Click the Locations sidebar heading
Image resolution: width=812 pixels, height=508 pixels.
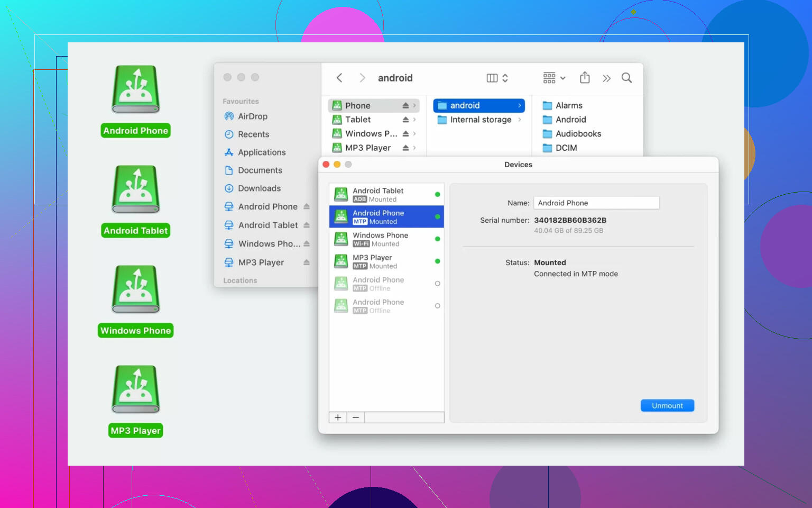pos(240,281)
